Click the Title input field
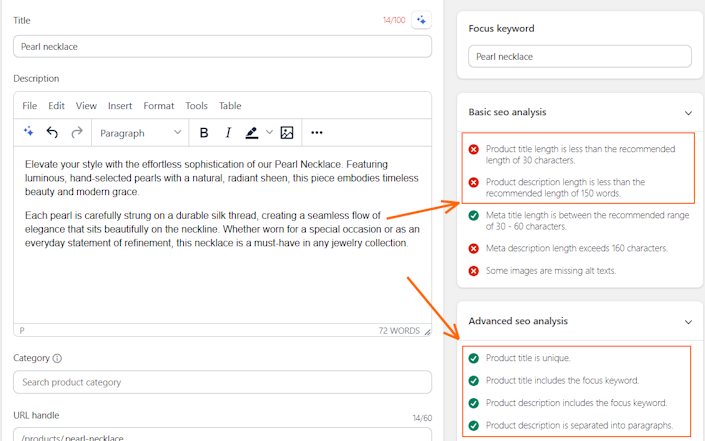The image size is (705, 441). pos(223,47)
